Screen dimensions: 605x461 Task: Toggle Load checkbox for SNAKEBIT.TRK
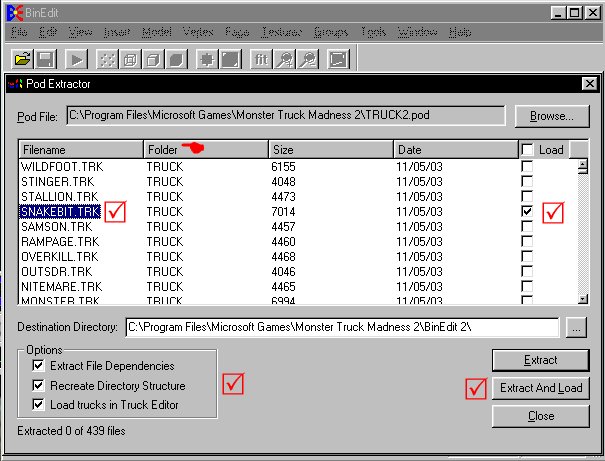pos(527,213)
